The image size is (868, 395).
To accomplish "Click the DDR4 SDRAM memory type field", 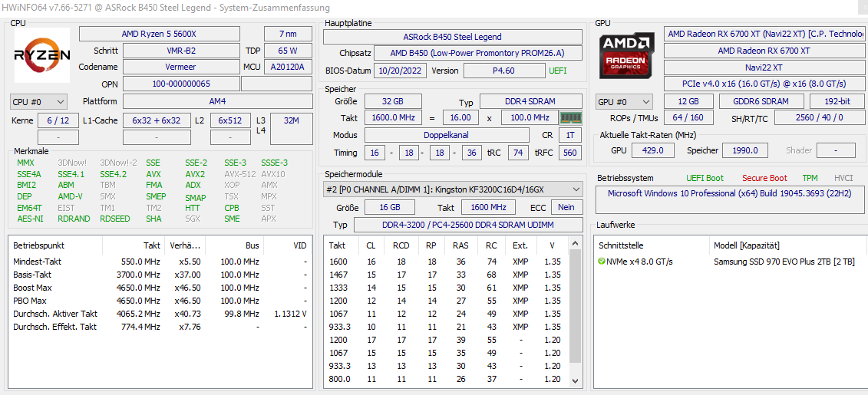I will point(531,102).
